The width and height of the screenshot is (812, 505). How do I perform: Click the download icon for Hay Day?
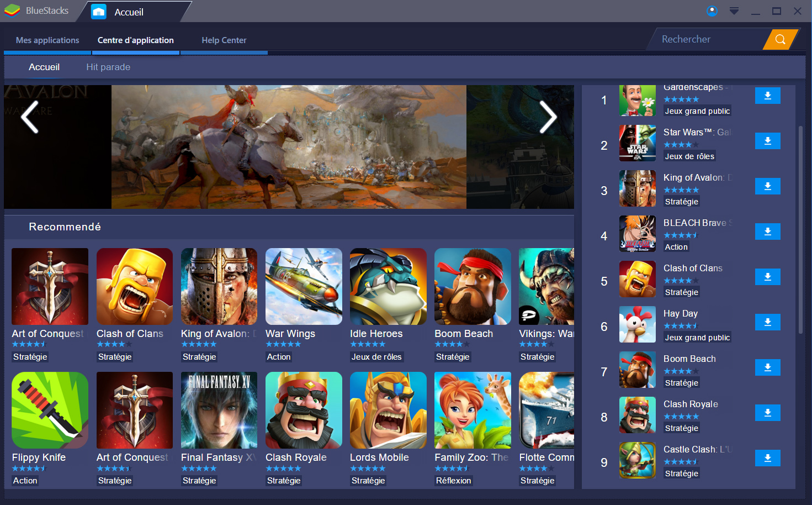(767, 323)
